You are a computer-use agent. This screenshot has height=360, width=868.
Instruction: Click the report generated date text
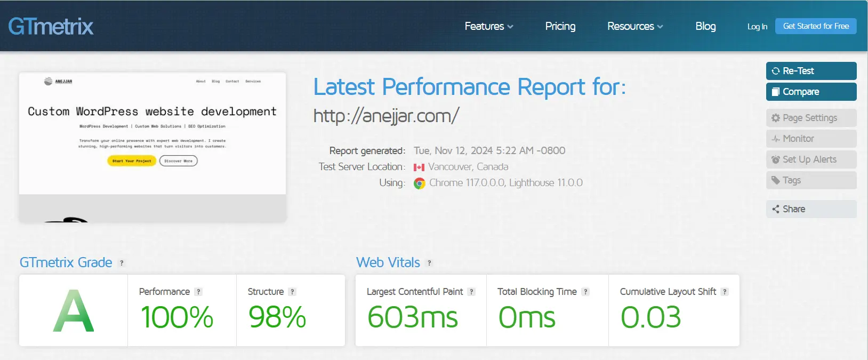(x=489, y=151)
